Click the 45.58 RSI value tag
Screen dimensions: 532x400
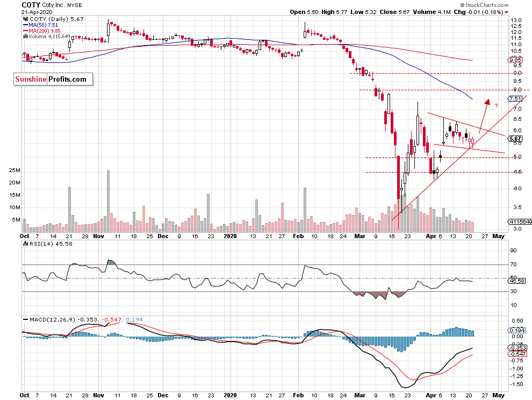tap(516, 281)
